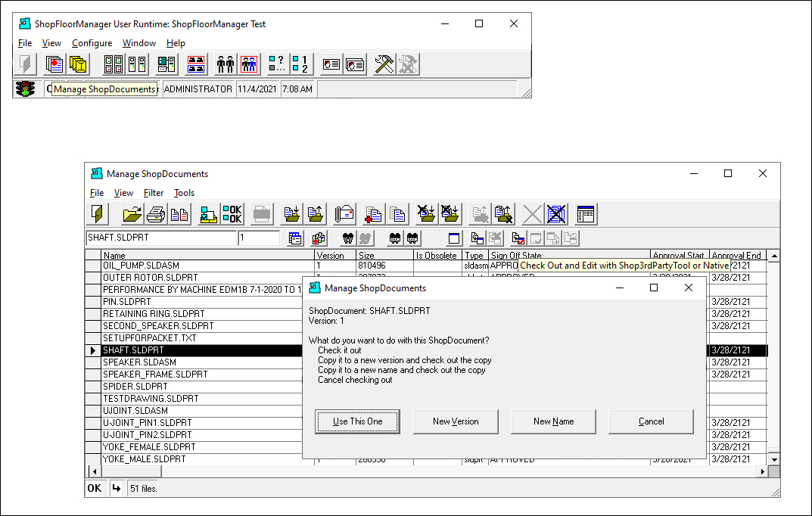Click the vertical scrollbar down arrow
The image size is (812, 516).
click(773, 459)
